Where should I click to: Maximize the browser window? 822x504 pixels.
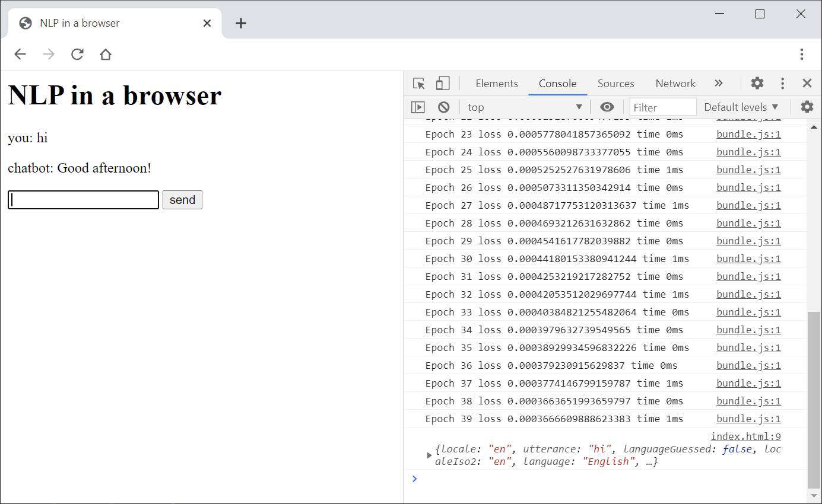[x=760, y=14]
